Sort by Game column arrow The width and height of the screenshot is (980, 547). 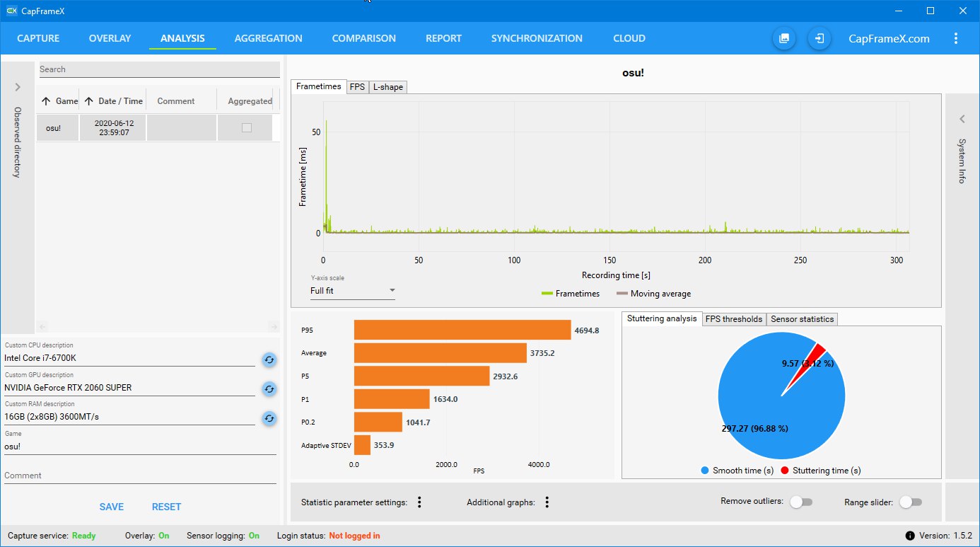point(46,101)
